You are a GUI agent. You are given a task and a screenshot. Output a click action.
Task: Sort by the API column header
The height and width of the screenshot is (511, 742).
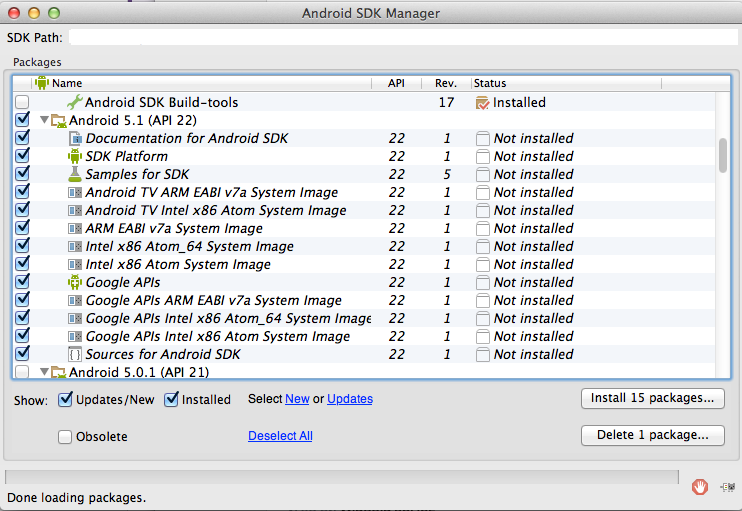click(x=396, y=83)
